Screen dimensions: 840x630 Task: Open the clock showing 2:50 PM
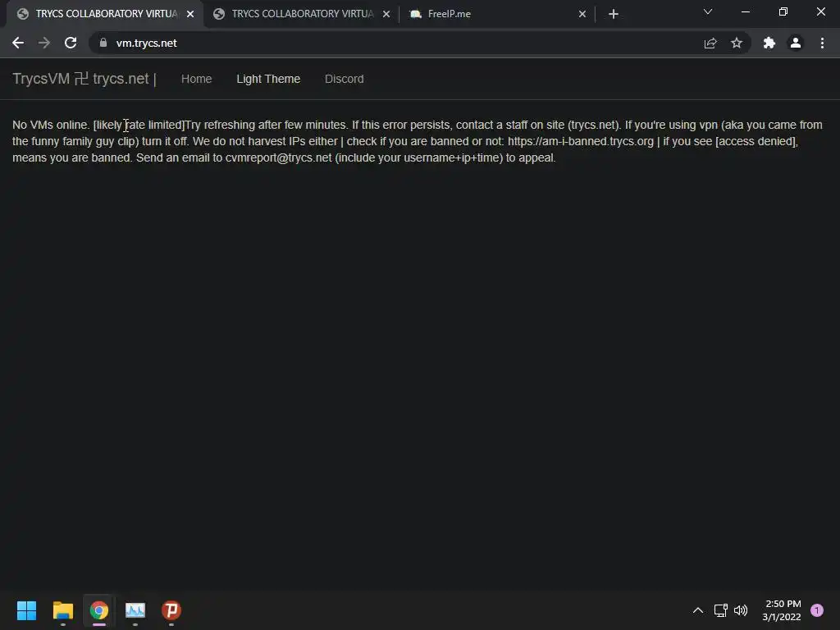tap(782, 610)
